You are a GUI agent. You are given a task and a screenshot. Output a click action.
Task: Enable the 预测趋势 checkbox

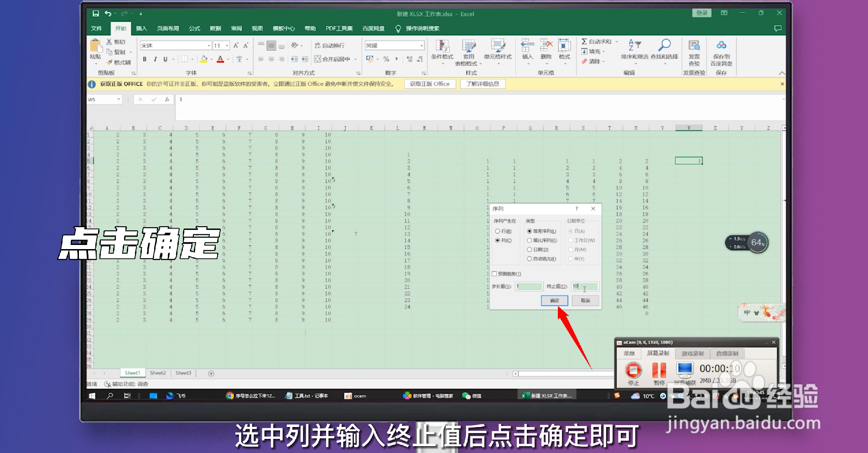click(x=495, y=274)
